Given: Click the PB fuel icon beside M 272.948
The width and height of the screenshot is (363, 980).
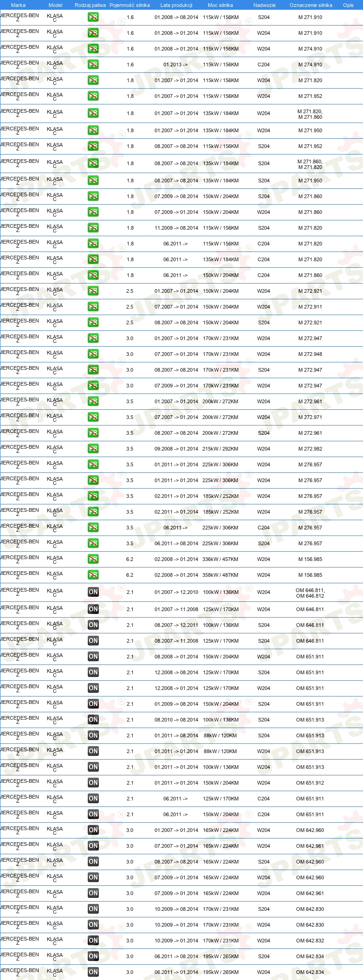Looking at the screenshot, I should [x=93, y=354].
